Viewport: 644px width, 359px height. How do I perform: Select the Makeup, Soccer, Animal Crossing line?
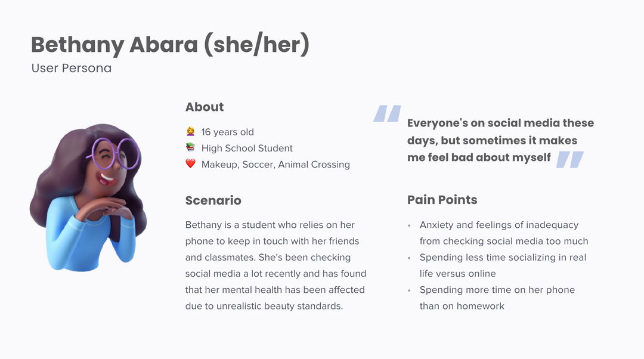coord(275,165)
